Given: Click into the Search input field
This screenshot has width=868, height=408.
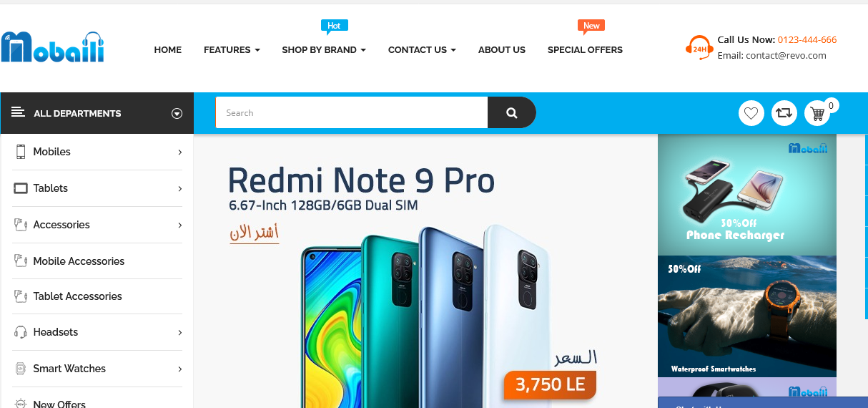Looking at the screenshot, I should coord(352,112).
